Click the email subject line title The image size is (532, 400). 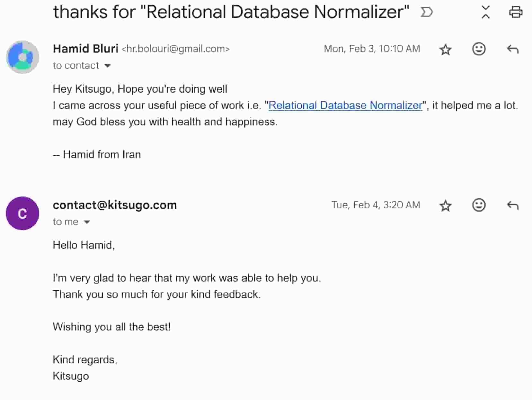tap(231, 12)
